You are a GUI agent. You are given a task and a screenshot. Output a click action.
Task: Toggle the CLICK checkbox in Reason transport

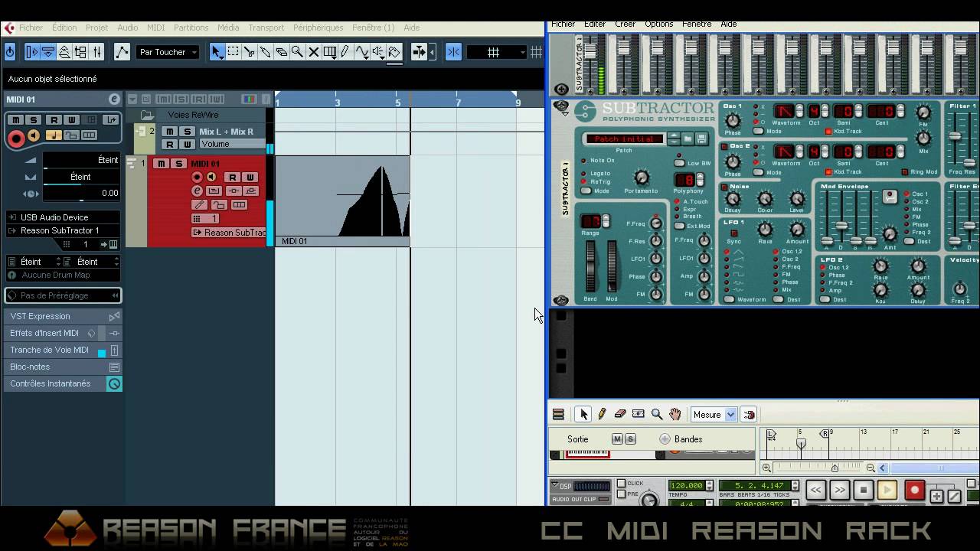(621, 484)
